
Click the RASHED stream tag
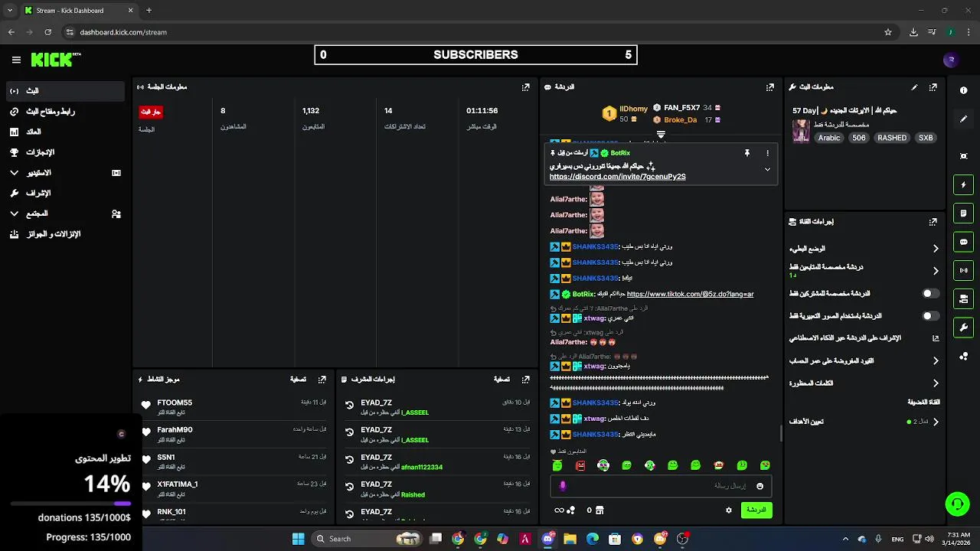click(x=892, y=138)
